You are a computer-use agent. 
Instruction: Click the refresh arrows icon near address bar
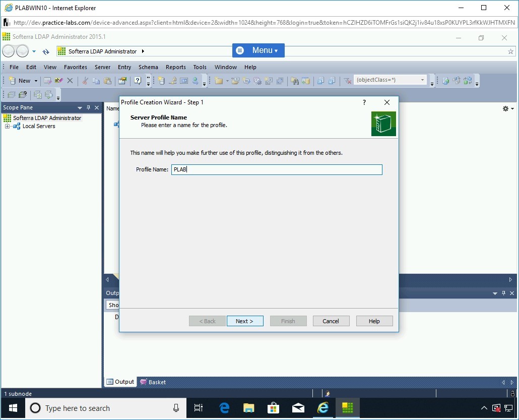[46, 51]
